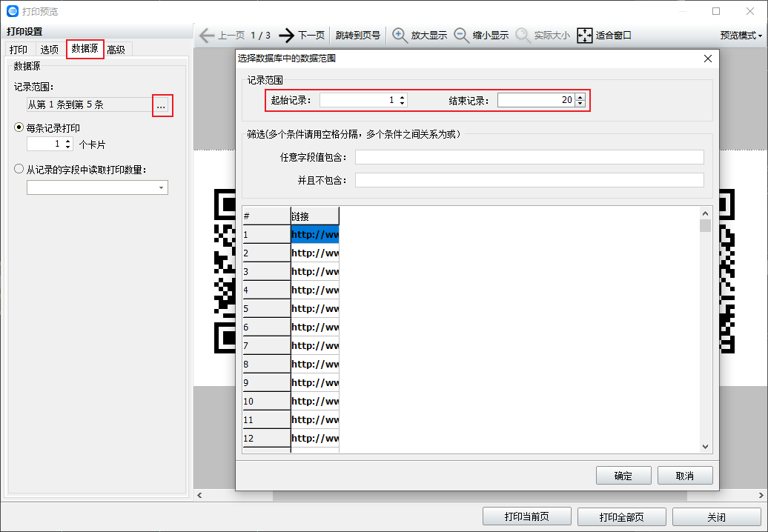Decrease the start record value
Viewport: 768px width, 532px height.
coord(402,103)
